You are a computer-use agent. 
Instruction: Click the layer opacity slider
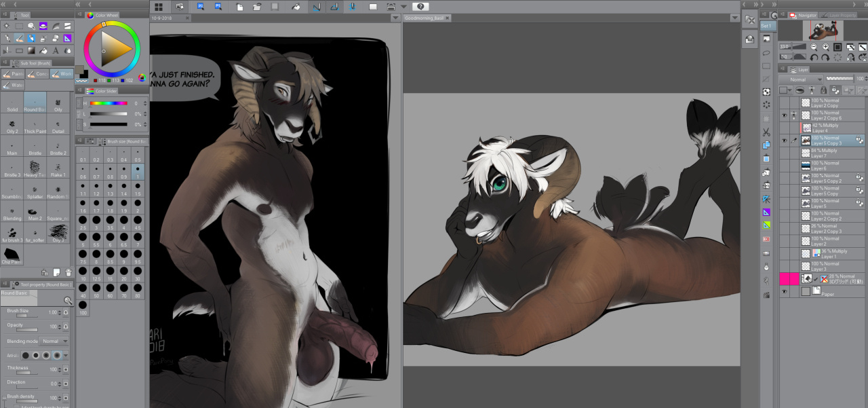[x=840, y=79]
